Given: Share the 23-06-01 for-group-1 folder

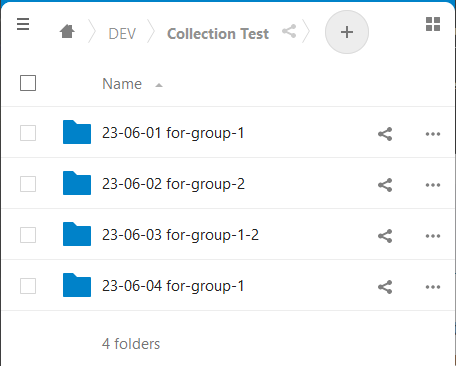Looking at the screenshot, I should click(385, 134).
